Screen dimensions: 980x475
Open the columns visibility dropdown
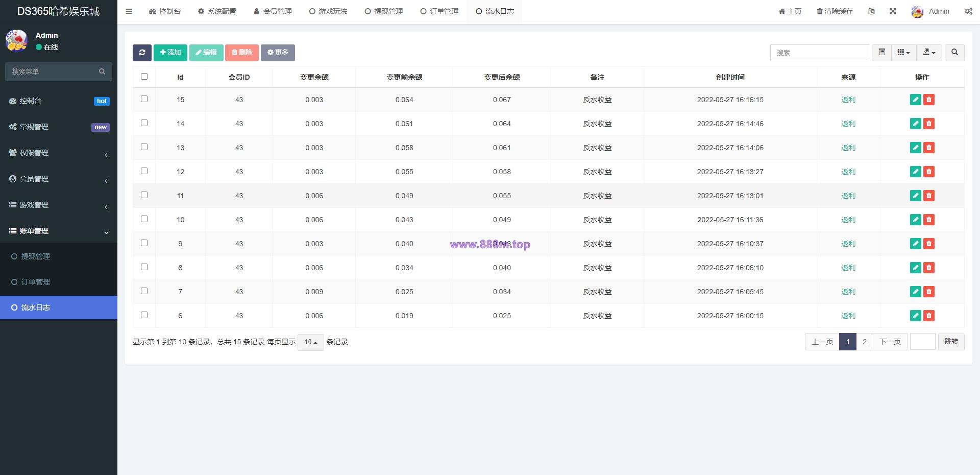pos(903,53)
